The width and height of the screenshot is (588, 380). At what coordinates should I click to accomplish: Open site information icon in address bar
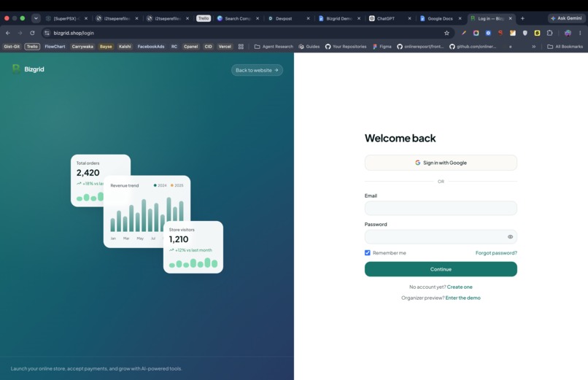(47, 33)
